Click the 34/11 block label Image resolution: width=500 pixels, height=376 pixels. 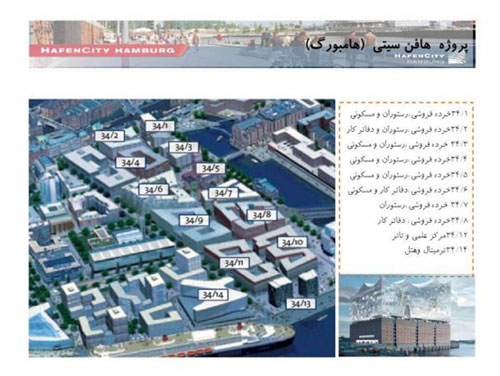coord(234,263)
